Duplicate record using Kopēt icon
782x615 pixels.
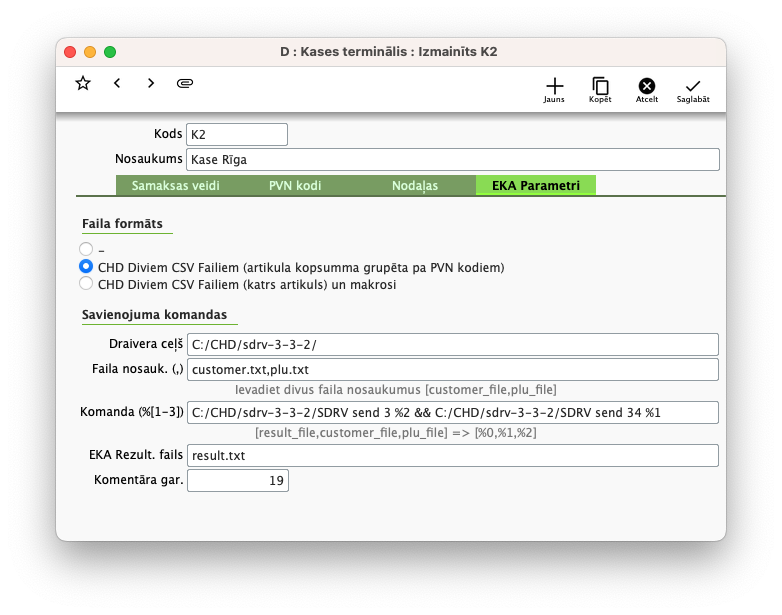[x=600, y=88]
